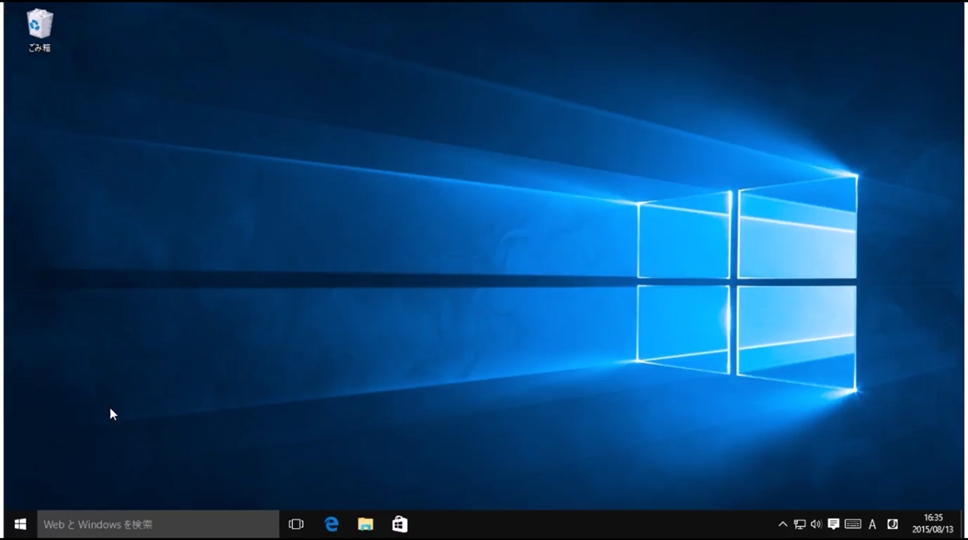The width and height of the screenshot is (968, 540).
Task: Open the network status tray icon
Action: coord(799,524)
